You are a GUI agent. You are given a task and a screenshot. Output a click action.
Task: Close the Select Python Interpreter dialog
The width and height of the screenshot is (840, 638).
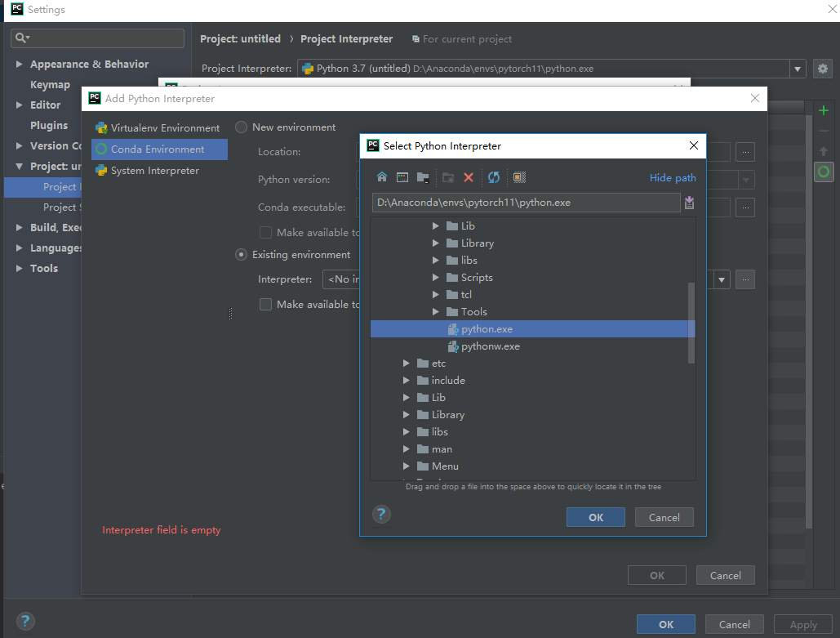694,145
